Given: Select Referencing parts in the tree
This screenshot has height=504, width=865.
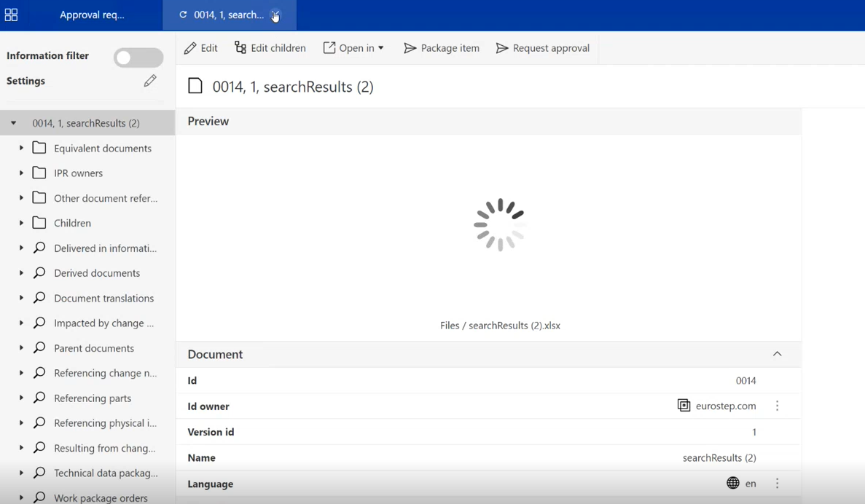Looking at the screenshot, I should coord(93,398).
